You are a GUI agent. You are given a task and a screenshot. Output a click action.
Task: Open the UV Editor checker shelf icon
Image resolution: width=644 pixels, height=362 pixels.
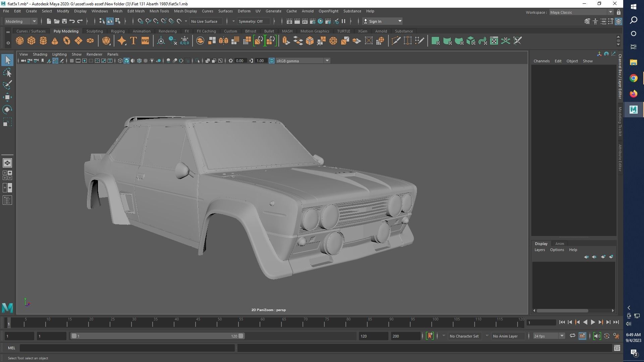click(x=494, y=41)
